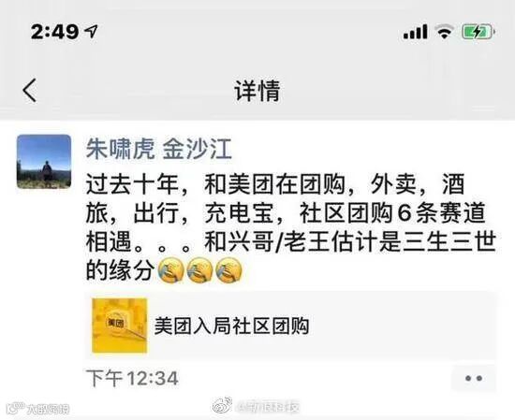Open the profile avatar photo
Viewport: 515px width, 420px height.
click(44, 162)
